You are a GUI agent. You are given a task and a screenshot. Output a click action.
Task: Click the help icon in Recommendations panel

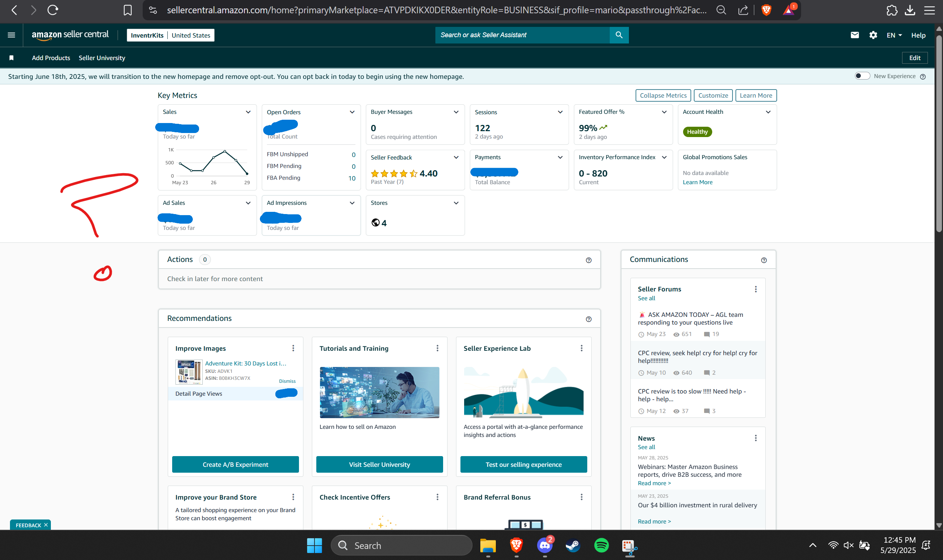588,319
